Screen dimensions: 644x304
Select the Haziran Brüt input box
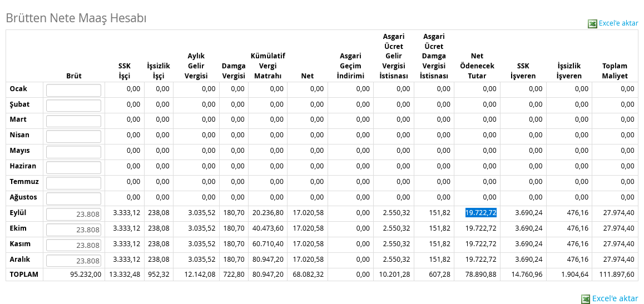[x=73, y=167]
